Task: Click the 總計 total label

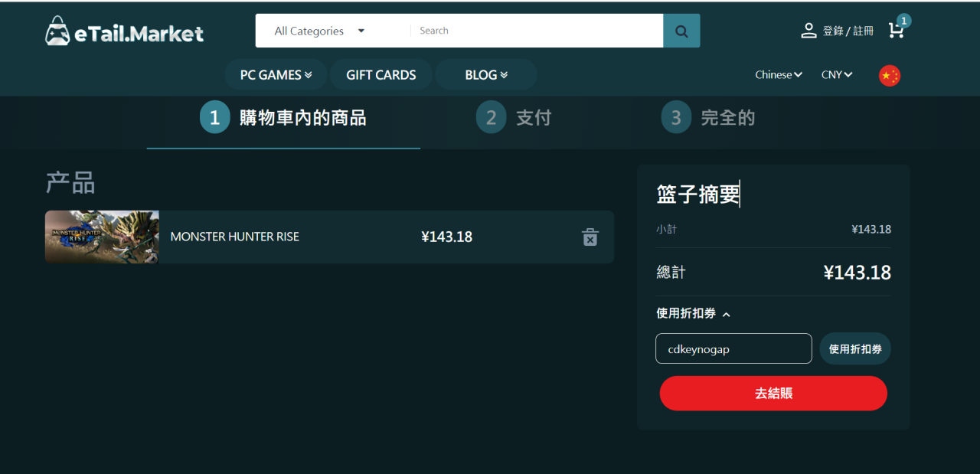Action: (671, 272)
